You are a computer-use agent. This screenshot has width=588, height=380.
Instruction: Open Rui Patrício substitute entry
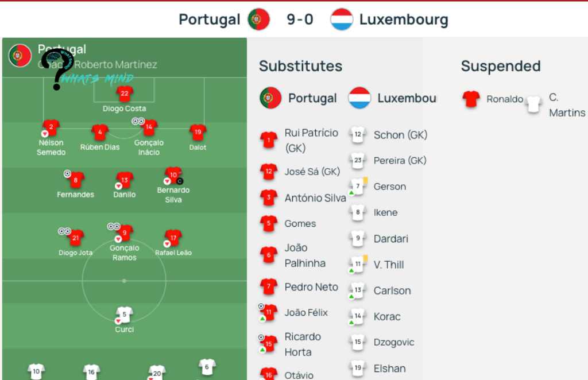[x=311, y=140]
